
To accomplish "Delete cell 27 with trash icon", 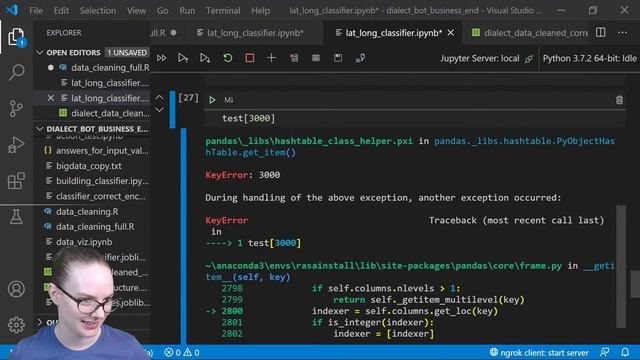I will click(x=619, y=100).
